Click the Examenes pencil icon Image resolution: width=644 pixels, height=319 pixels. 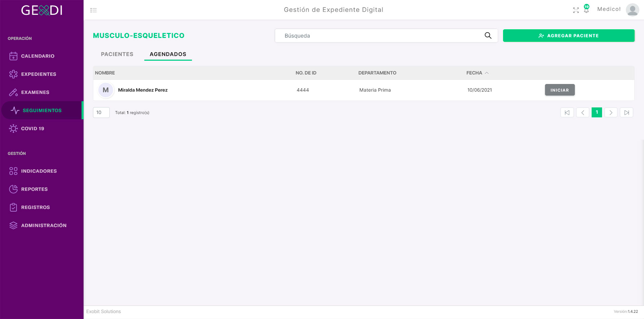click(13, 92)
